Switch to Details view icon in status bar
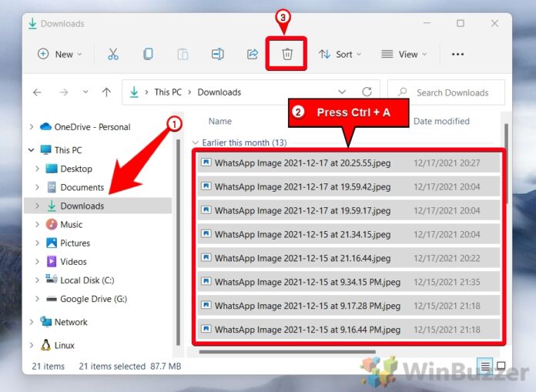Image resolution: width=536 pixels, height=392 pixels. [x=485, y=367]
